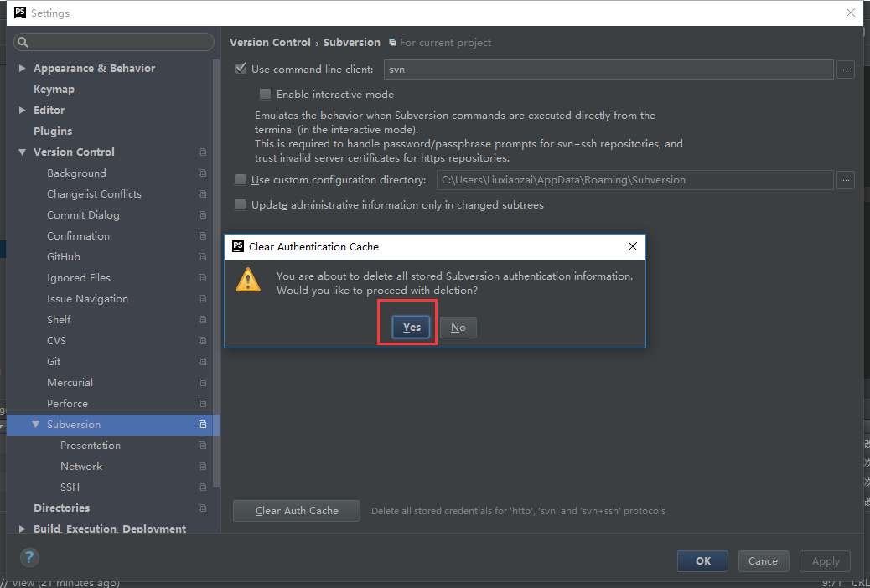Viewport: 870px width, 588px height.
Task: Select Subversion Presentation settings
Action: tap(91, 446)
